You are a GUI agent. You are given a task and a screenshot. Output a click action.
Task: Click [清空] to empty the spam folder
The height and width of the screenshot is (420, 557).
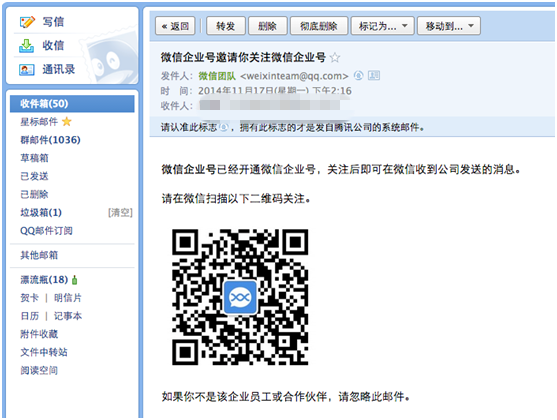pyautogui.click(x=120, y=212)
